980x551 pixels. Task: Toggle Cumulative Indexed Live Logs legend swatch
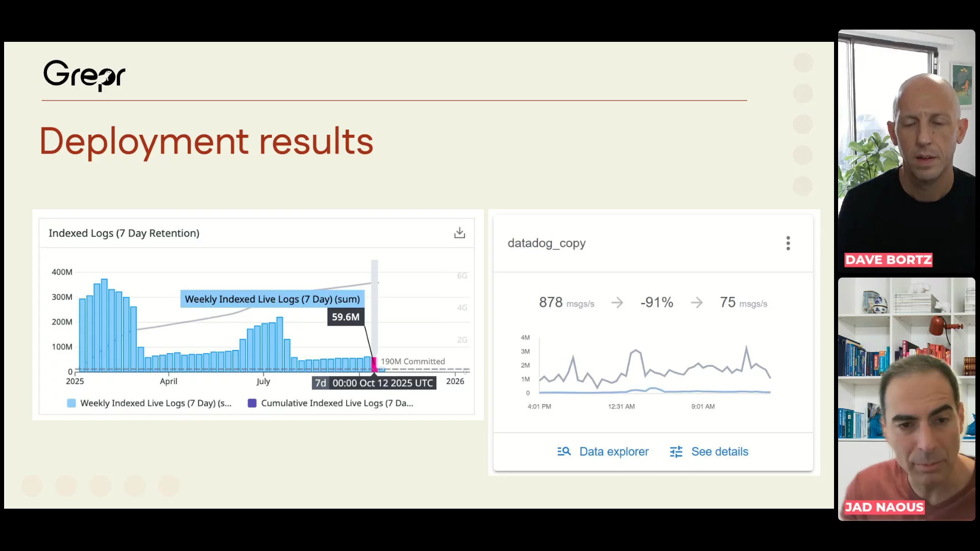click(x=252, y=403)
